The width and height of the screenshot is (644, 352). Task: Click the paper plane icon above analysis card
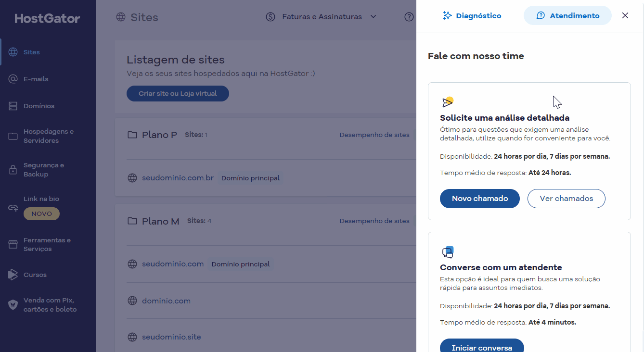448,102
